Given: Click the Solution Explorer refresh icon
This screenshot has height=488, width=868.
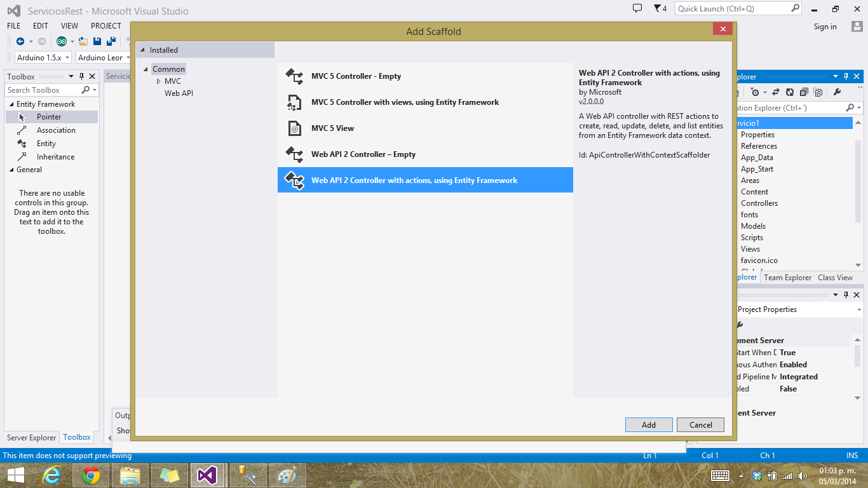Looking at the screenshot, I should [790, 92].
